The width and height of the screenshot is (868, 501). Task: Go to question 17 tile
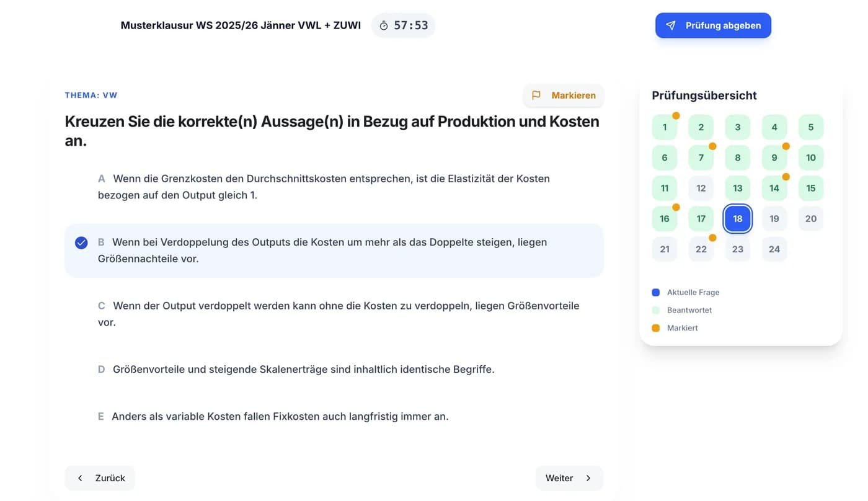(x=701, y=218)
